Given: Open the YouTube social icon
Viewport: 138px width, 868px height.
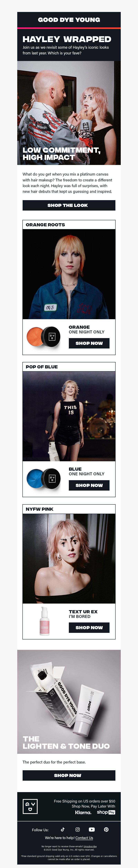Looking at the screenshot, I should (x=92, y=829).
